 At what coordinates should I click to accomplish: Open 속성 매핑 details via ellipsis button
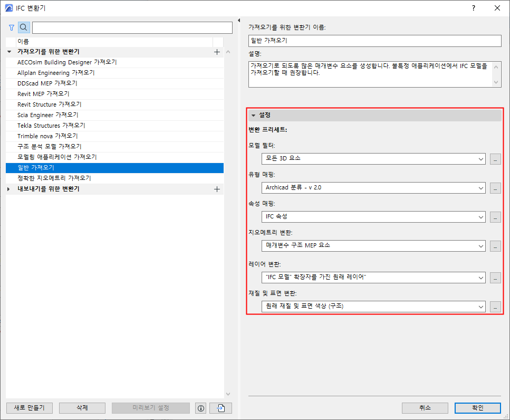pos(495,216)
